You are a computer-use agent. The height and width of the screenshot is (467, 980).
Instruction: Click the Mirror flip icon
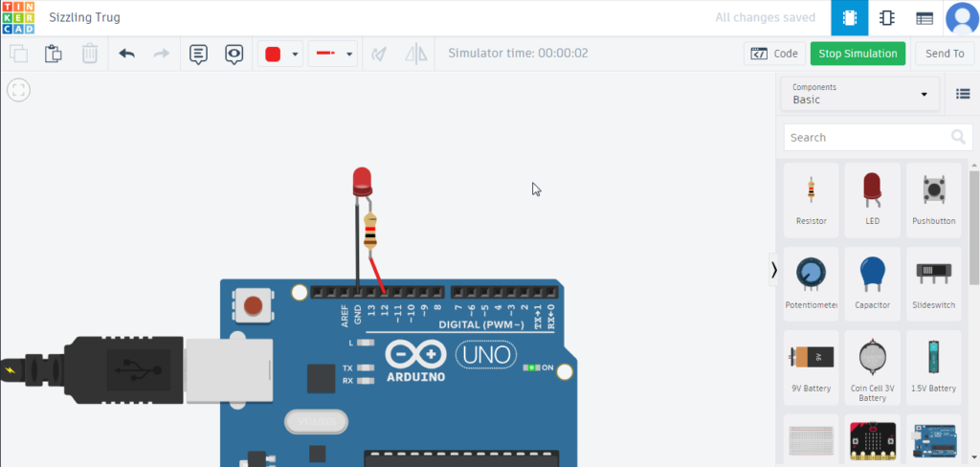[415, 55]
